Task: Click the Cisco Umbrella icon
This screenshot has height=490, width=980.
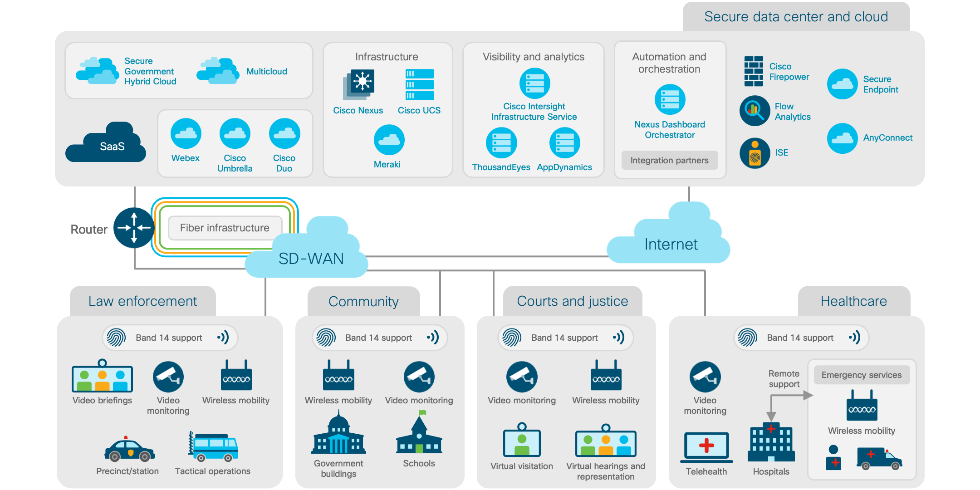Action: point(235,133)
